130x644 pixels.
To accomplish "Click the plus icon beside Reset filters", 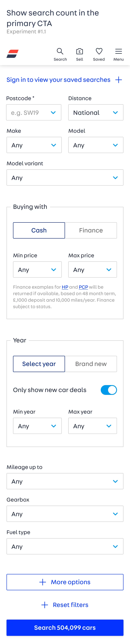I will [45, 605].
